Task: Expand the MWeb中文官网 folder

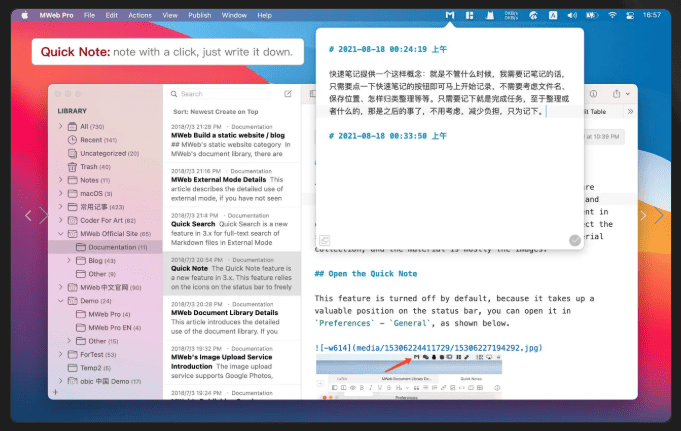Action: [x=61, y=287]
